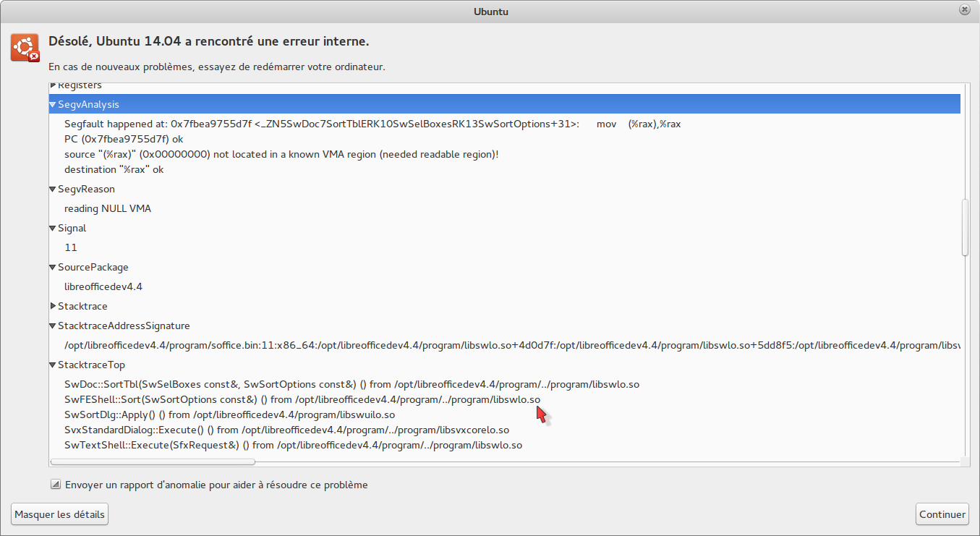This screenshot has height=536, width=980.
Task: Collapse the SegvAnalysis section
Action: pos(53,105)
